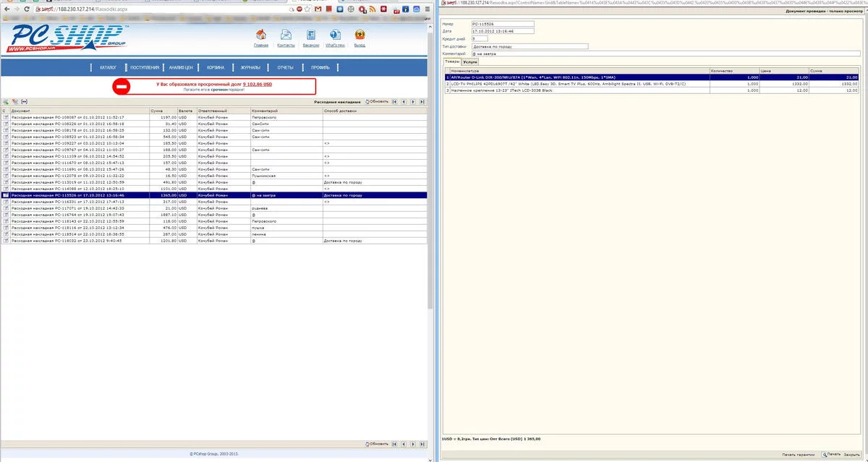Select the Товары tab

[451, 63]
